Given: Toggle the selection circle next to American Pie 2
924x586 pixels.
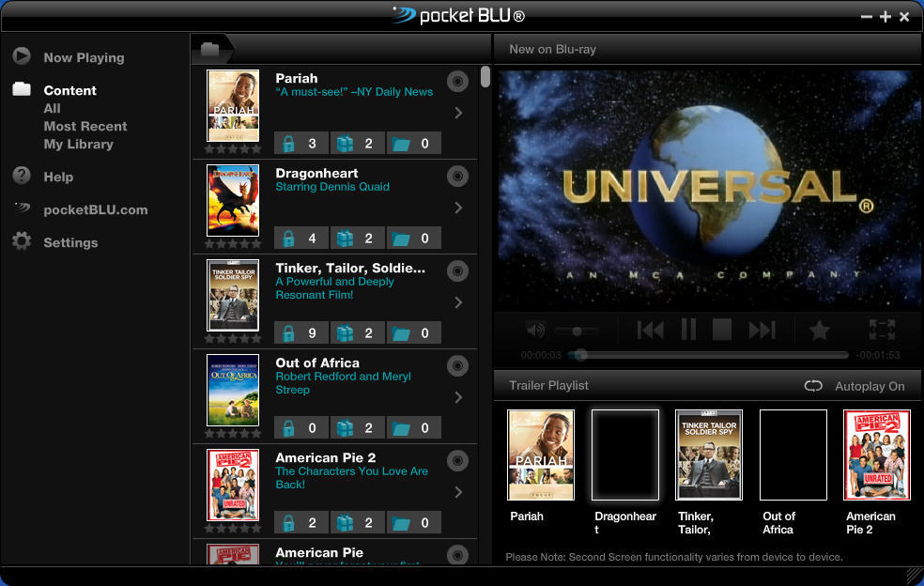Looking at the screenshot, I should [457, 460].
